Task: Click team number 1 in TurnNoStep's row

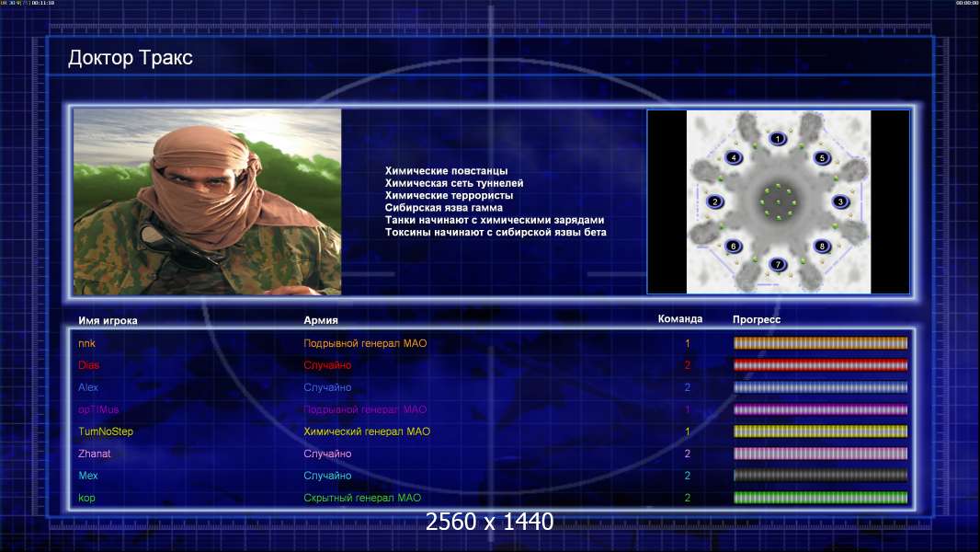Action: pyautogui.click(x=688, y=431)
